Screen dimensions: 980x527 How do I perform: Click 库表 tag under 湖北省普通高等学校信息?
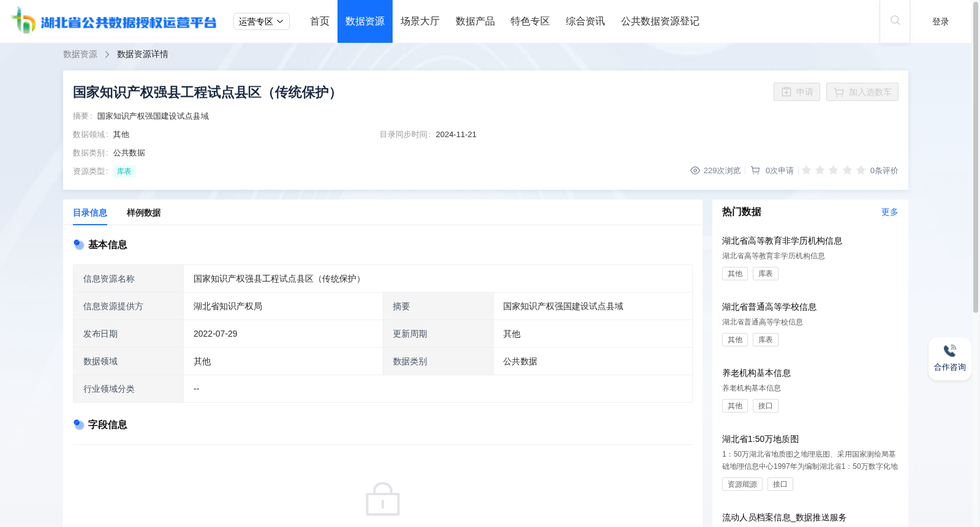click(x=766, y=340)
